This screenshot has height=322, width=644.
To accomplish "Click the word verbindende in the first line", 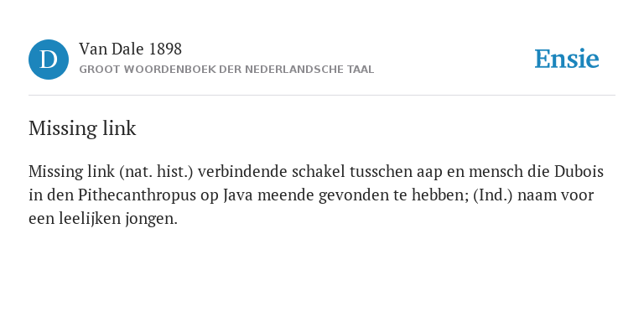I will click(242, 171).
